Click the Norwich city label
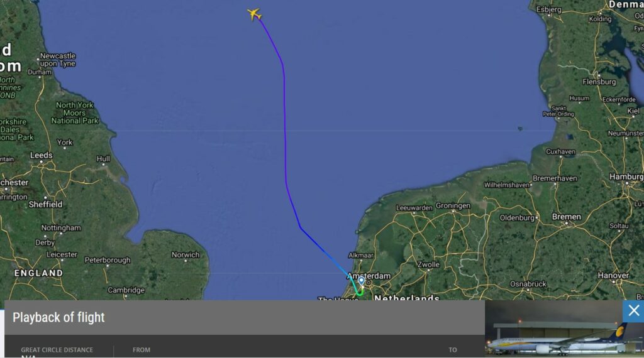 coord(186,254)
